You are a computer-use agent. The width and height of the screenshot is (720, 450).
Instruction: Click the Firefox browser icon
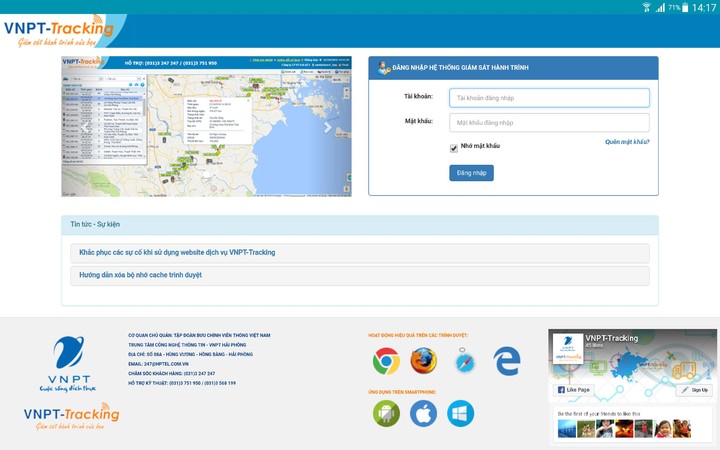[423, 360]
